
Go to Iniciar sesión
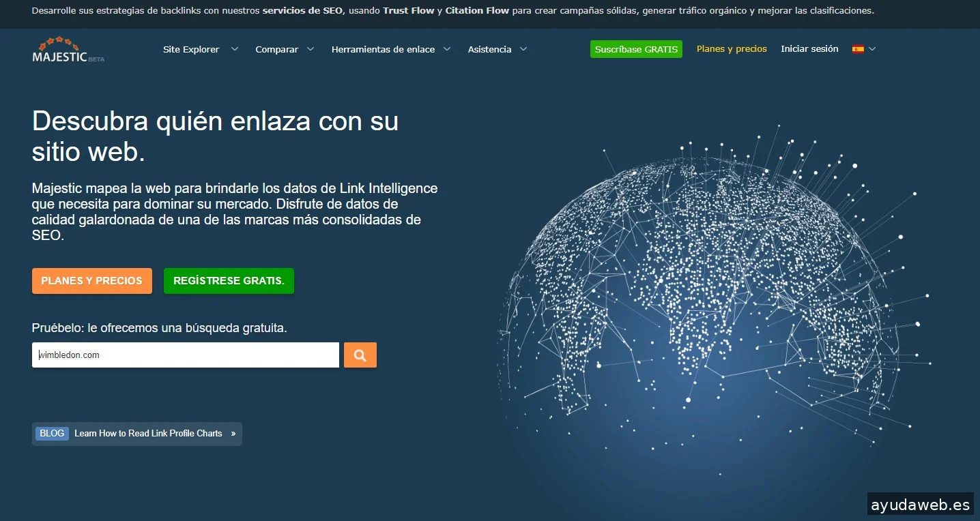(809, 49)
